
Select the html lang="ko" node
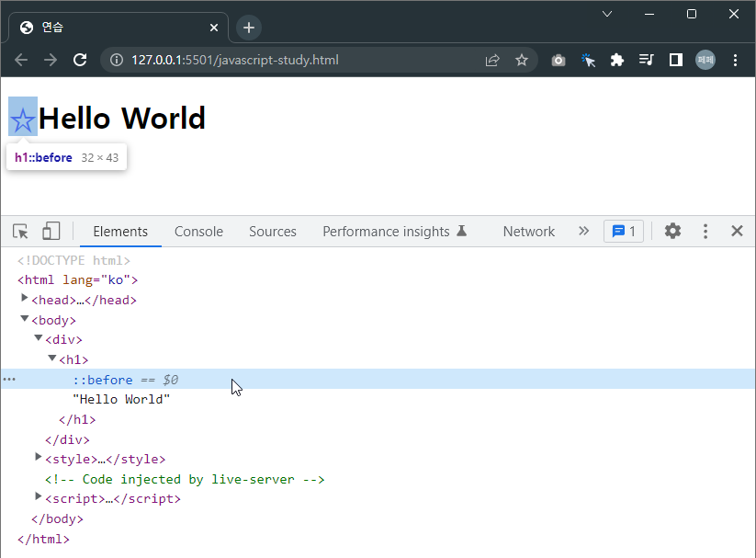78,280
